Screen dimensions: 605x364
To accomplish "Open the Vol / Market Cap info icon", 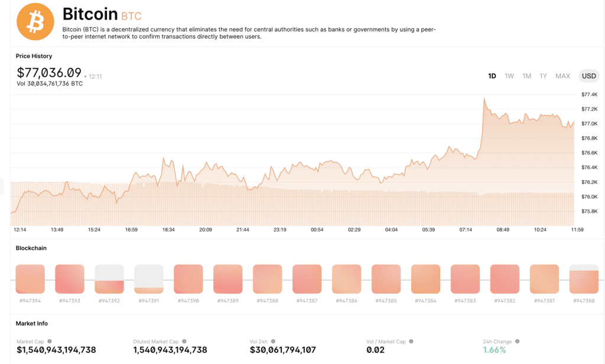I will (411, 341).
